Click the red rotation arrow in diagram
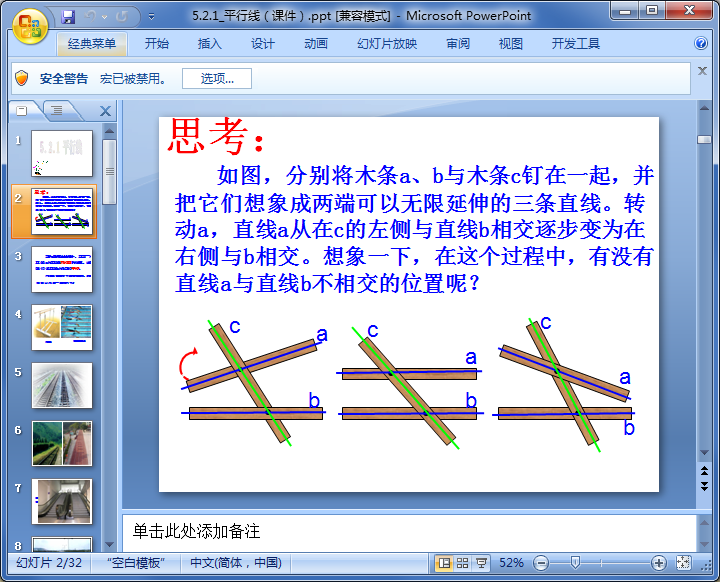 pos(188,364)
